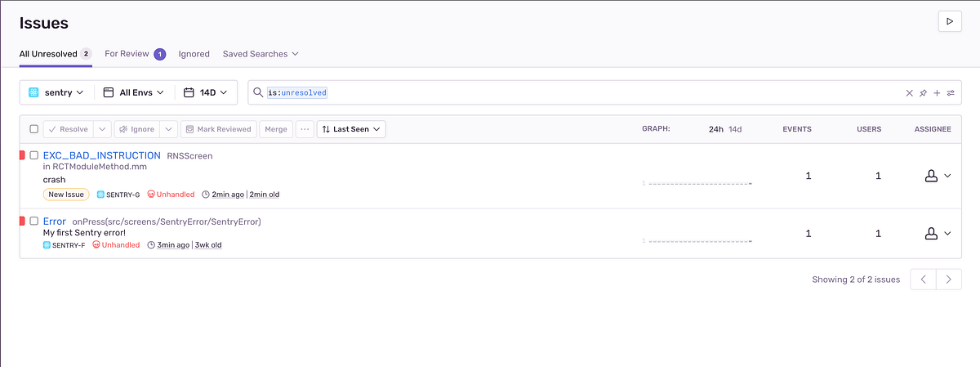Open assignee avatar for Error issue
Screen dimensions: 980x367
(x=930, y=234)
